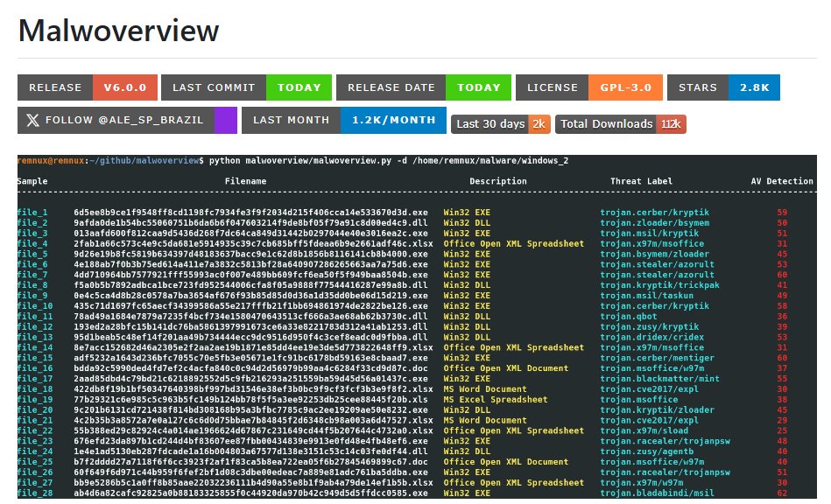Image resolution: width=831 pixels, height=504 pixels.
Task: Click trojan.dridex/cridex threat label
Action: coord(651,337)
